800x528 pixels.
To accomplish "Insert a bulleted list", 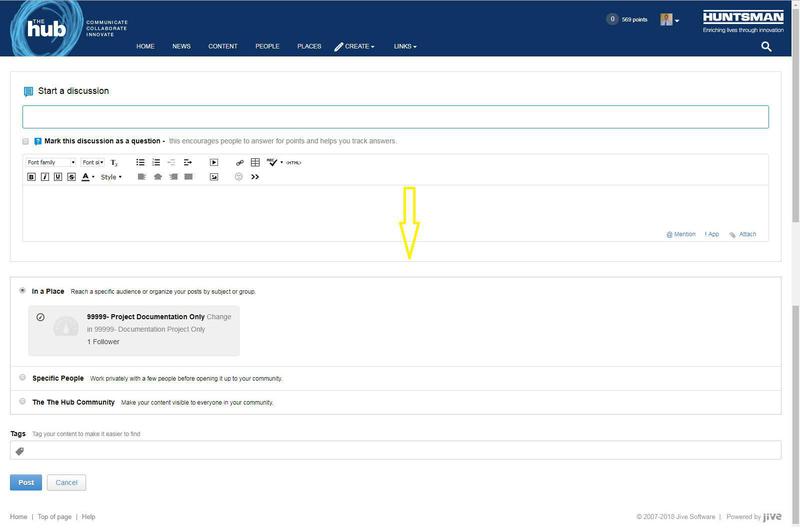I will [140, 162].
